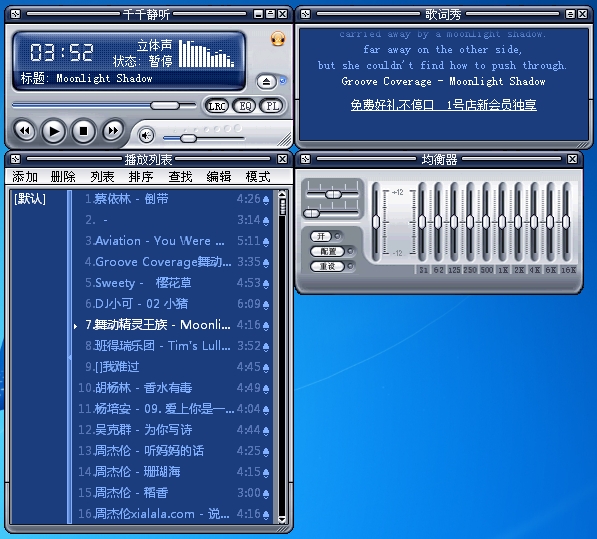Open the 查找 menu in the playlist
The height and width of the screenshot is (539, 597).
180,177
